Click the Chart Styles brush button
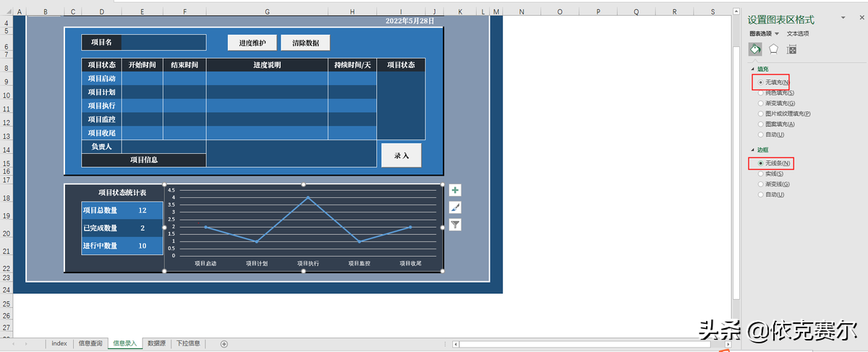 click(455, 207)
